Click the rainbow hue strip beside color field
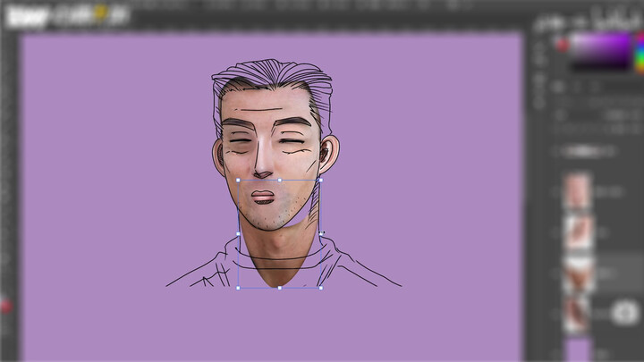Image resolution: width=644 pixels, height=362 pixels. click(639, 54)
